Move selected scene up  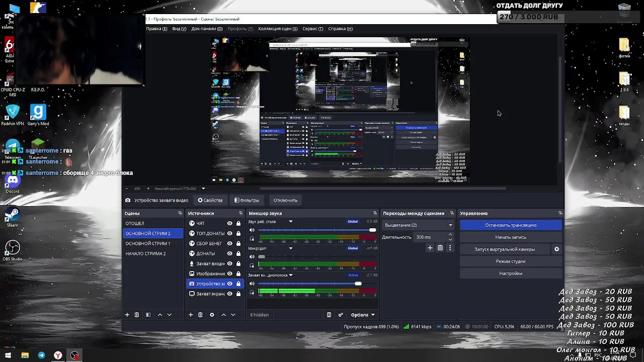coord(160,315)
